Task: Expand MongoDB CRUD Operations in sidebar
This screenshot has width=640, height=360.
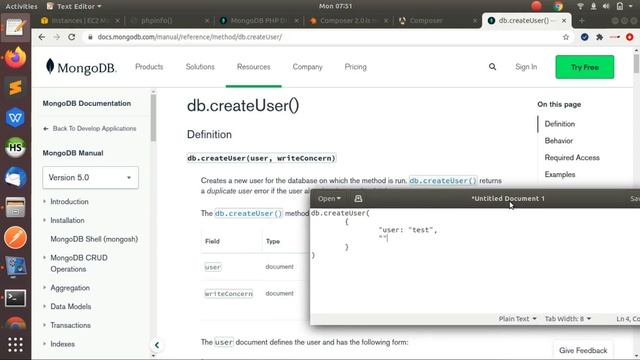Action: [44, 258]
